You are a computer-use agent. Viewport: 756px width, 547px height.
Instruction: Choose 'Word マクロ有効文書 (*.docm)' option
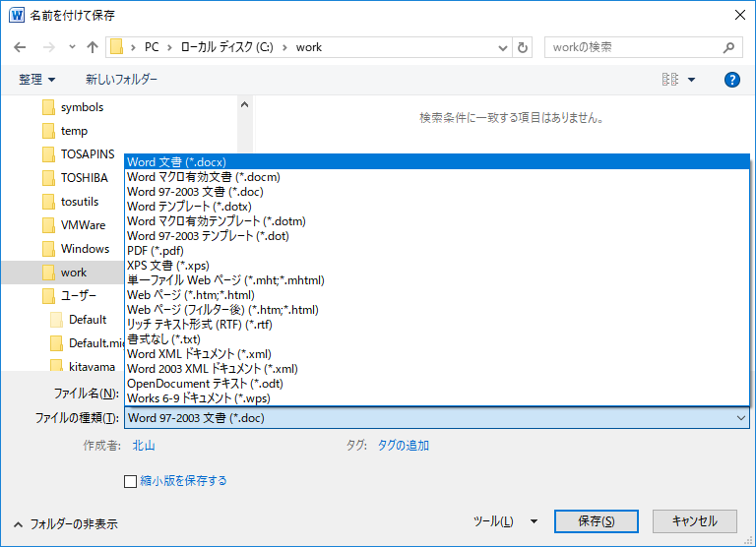[436, 177]
